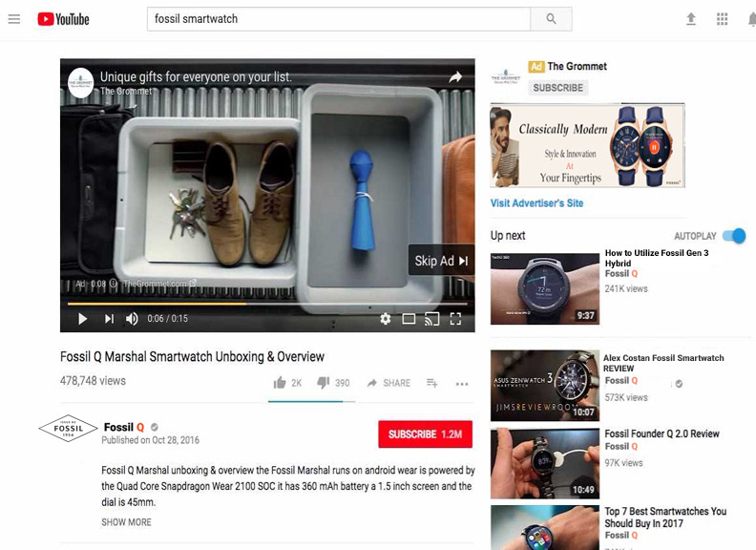Viewport: 756px width, 550px height.
Task: Click Fossil Q channel under Gen 3 Hybrid
Action: [x=621, y=273]
